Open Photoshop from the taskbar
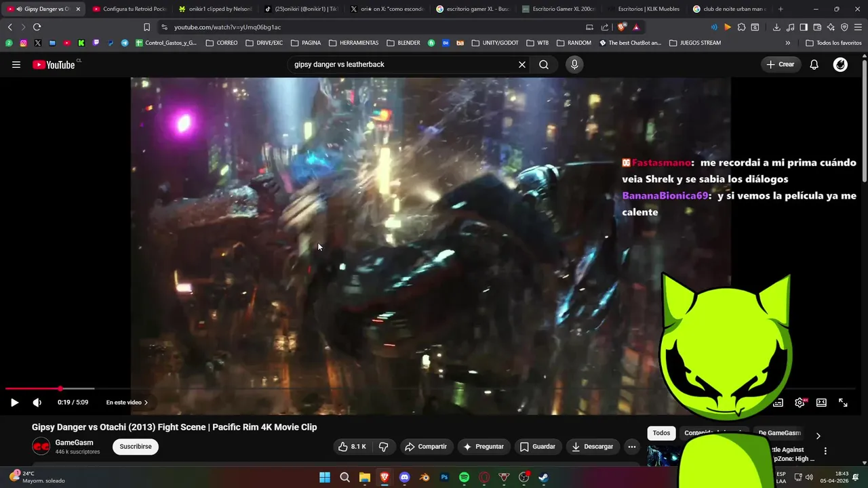Viewport: 868px width, 488px height. coord(444,477)
